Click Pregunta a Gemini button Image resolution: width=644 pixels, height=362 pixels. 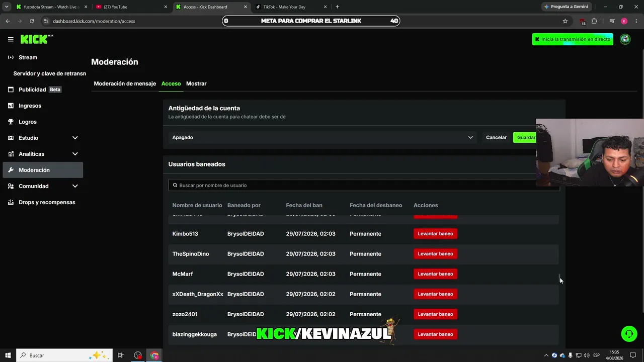pos(566,7)
